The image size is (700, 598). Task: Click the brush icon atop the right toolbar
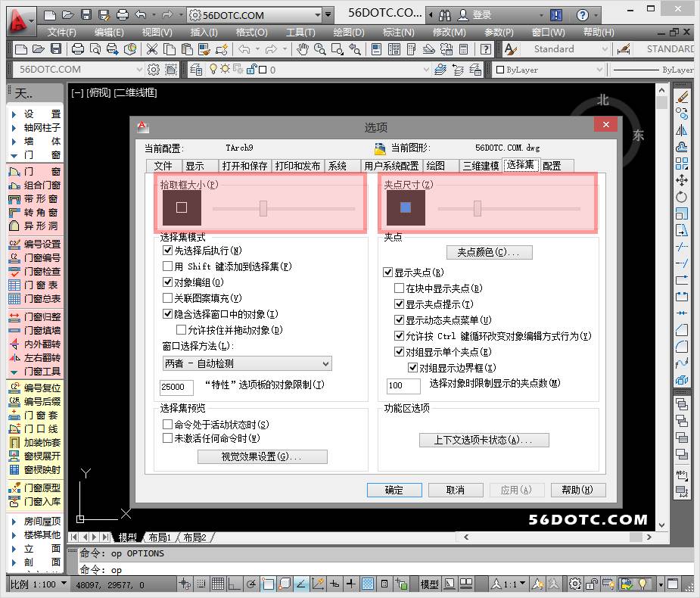(682, 97)
